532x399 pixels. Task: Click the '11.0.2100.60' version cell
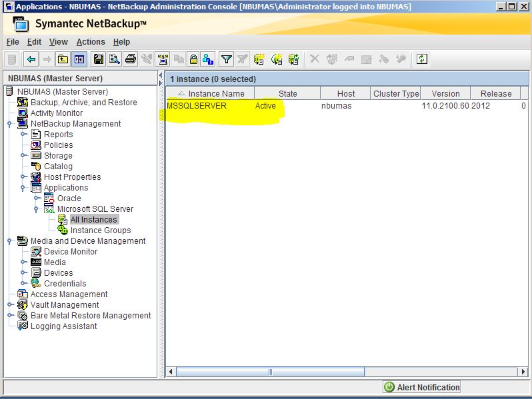[445, 106]
